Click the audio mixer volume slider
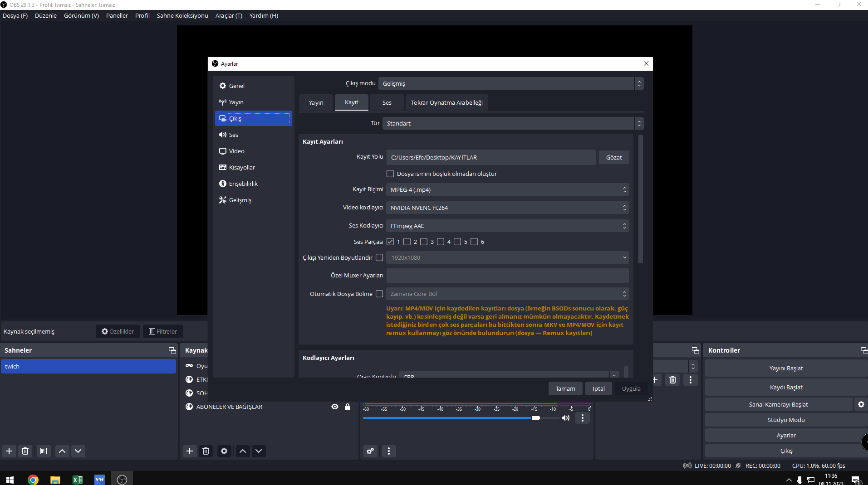The height and width of the screenshot is (485, 868). [x=454, y=418]
